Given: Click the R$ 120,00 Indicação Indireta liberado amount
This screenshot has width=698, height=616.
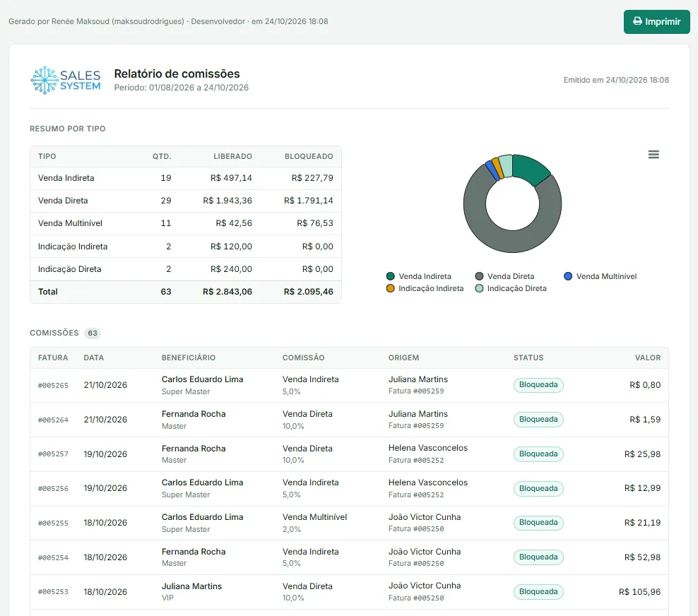Looking at the screenshot, I should pos(231,247).
